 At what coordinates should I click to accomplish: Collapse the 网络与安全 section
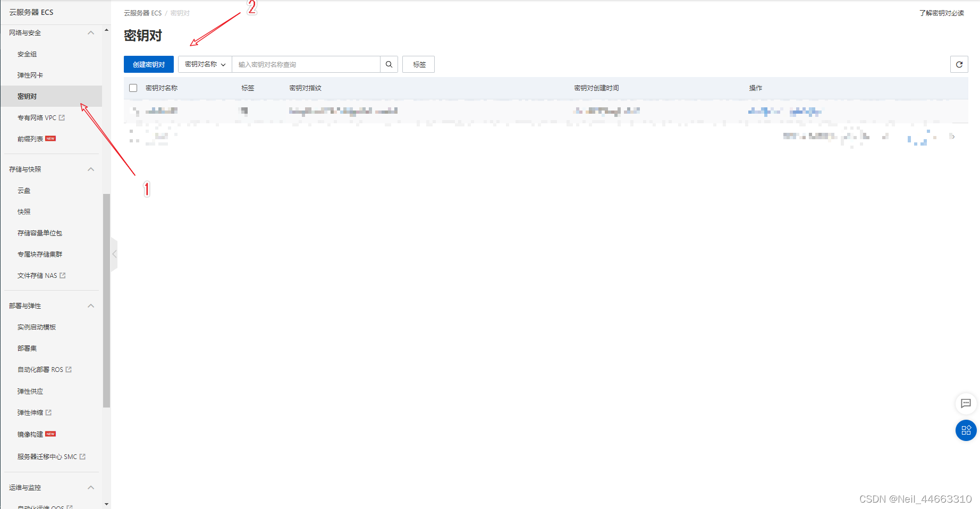[x=91, y=33]
